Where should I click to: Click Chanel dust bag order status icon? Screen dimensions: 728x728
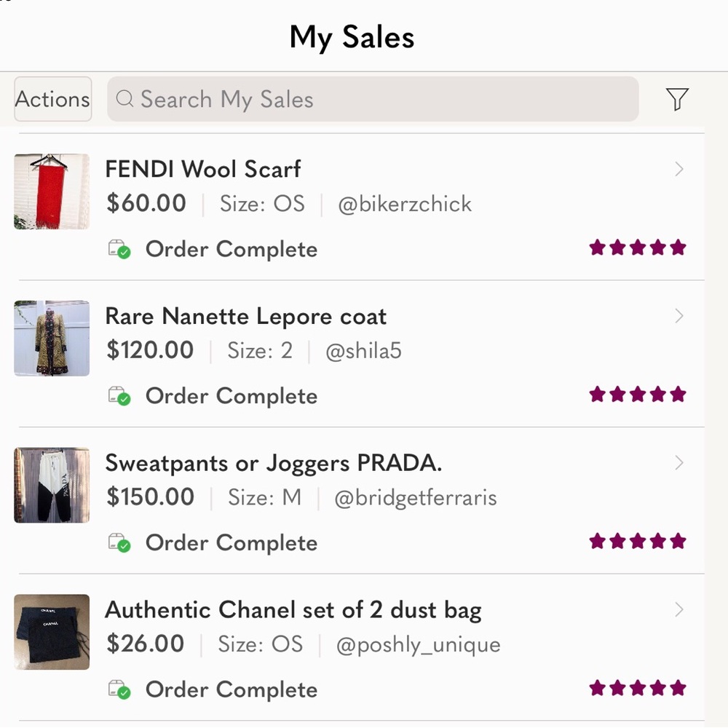pos(119,689)
